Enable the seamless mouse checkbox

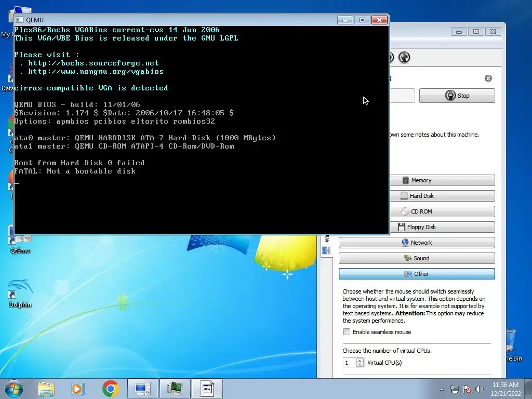[x=347, y=332]
